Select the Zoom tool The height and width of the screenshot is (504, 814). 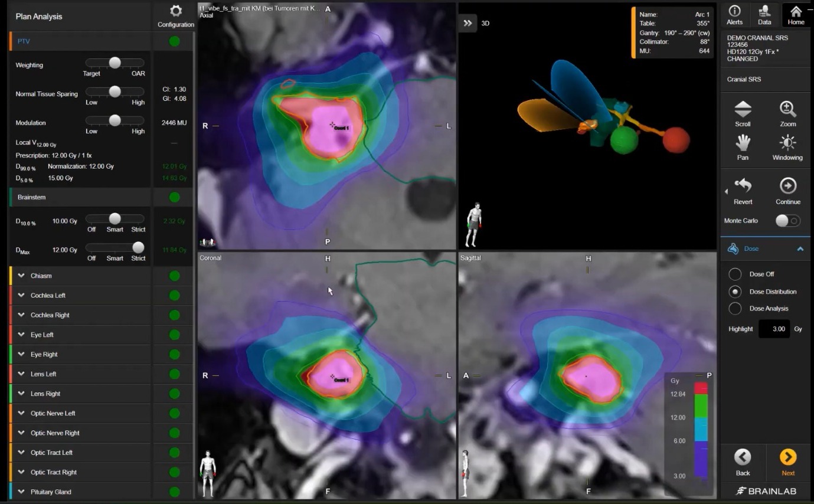787,110
